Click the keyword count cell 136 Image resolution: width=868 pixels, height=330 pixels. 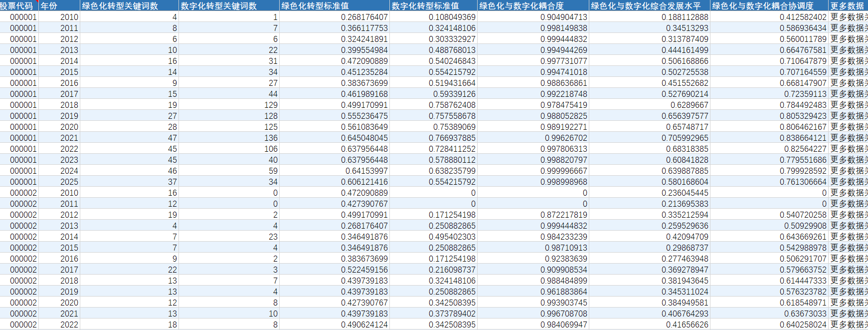pos(229,138)
